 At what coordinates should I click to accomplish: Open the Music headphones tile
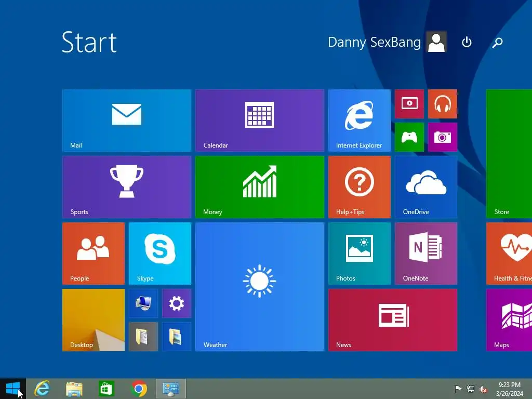tap(443, 104)
